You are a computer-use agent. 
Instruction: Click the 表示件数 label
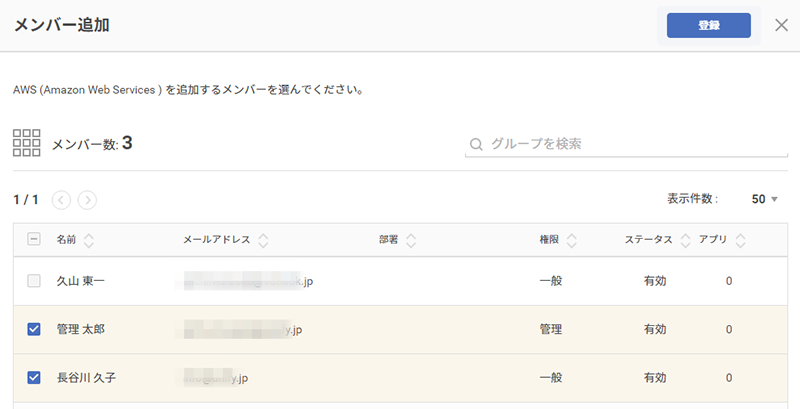(692, 199)
